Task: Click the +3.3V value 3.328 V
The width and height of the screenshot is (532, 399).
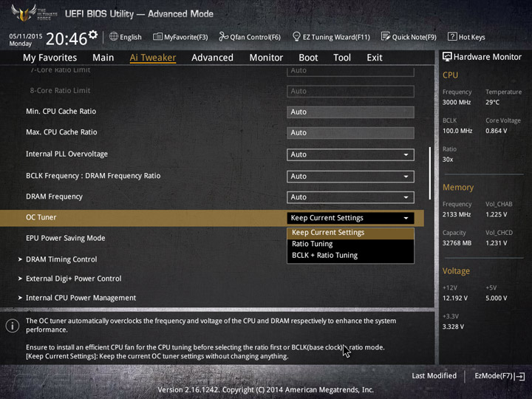Action: [x=453, y=327]
